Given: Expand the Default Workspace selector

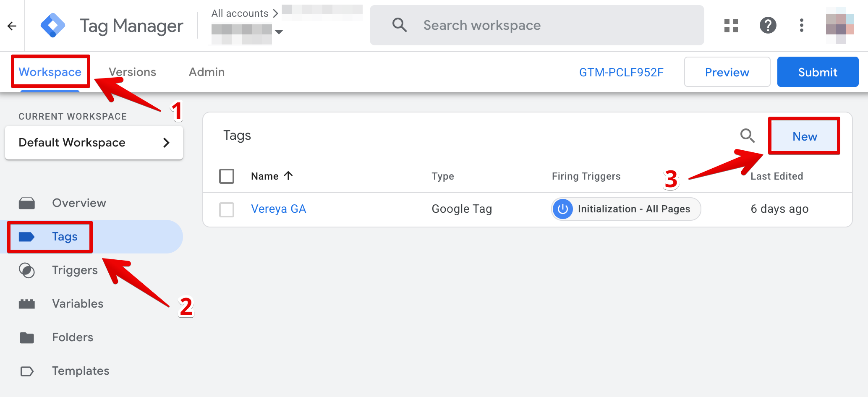Looking at the screenshot, I should point(94,143).
